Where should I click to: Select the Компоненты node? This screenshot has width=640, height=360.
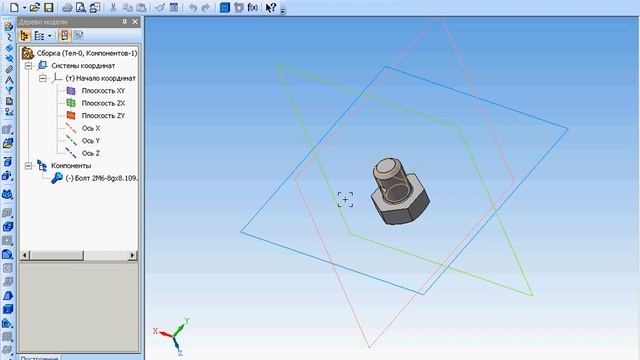[71, 166]
